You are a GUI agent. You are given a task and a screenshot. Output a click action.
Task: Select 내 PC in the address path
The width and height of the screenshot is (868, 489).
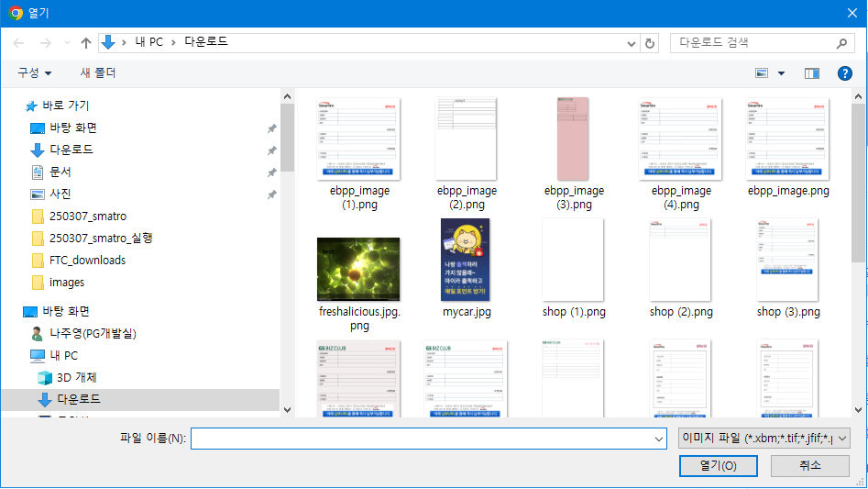tap(148, 42)
